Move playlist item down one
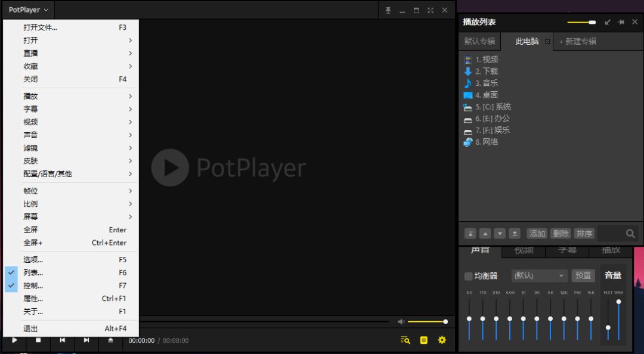The width and height of the screenshot is (644, 354). point(500,234)
